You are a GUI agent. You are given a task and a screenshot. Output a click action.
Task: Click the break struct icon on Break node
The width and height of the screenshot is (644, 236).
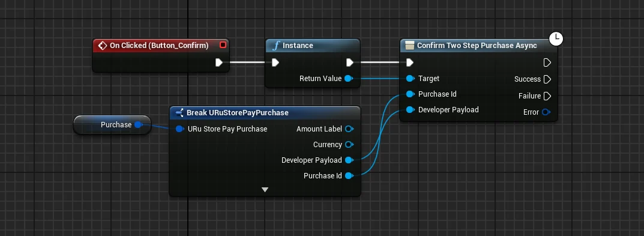179,113
